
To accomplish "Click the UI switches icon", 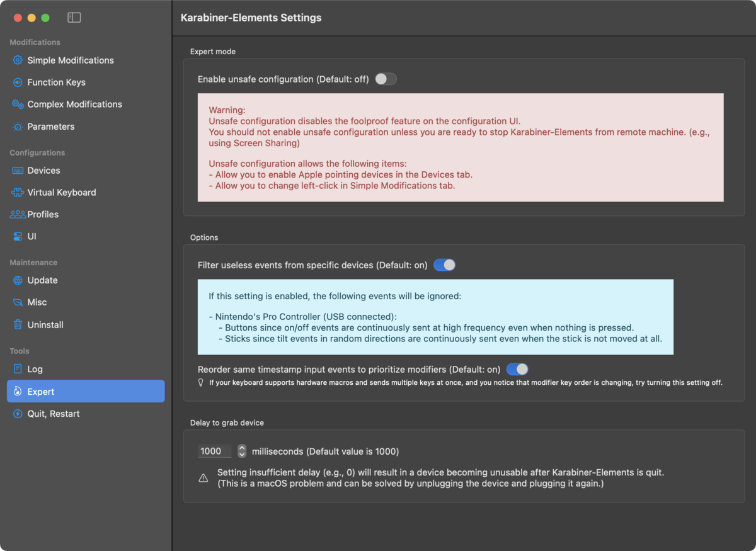I will click(x=18, y=237).
